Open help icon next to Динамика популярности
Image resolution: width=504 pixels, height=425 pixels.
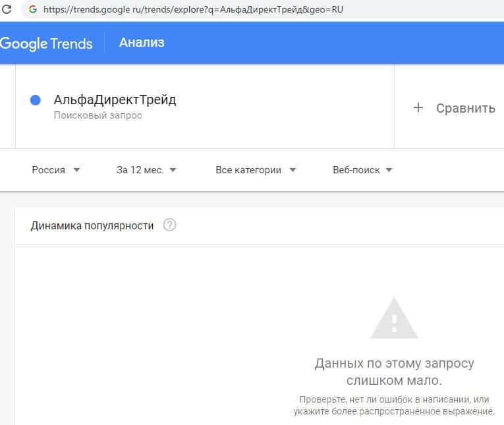tap(170, 225)
